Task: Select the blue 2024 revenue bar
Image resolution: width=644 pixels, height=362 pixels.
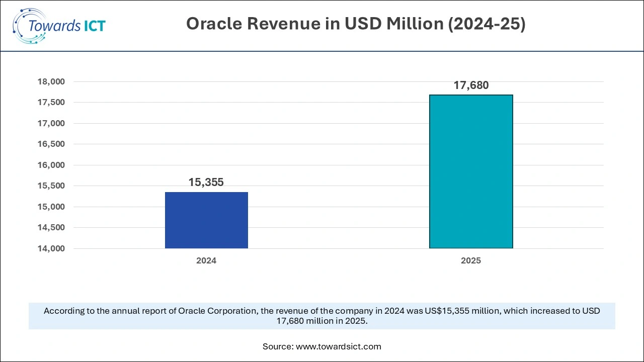Action: 206,220
